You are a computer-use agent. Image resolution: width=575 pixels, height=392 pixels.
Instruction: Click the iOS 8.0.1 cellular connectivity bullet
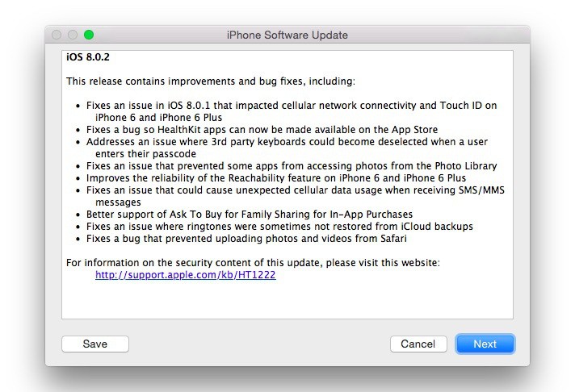[292, 111]
